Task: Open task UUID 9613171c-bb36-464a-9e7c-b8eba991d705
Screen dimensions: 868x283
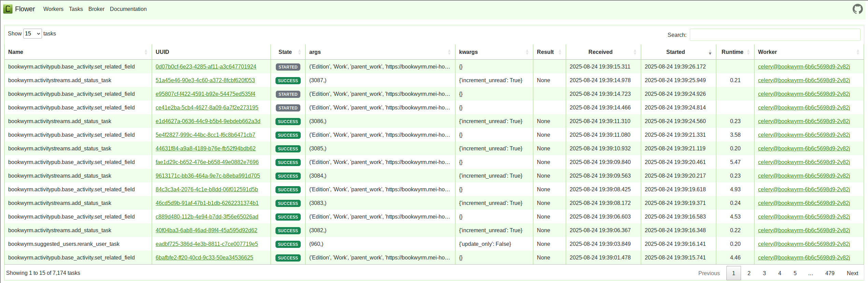Action: [208, 176]
